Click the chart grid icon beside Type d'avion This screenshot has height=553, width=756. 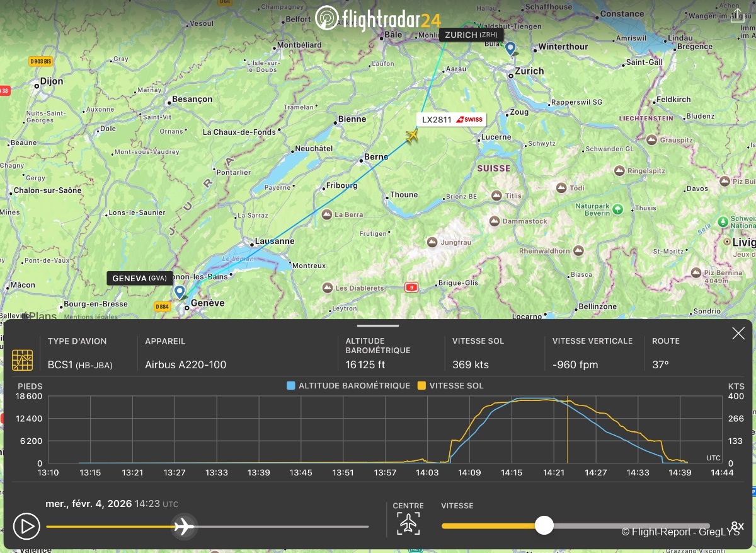click(x=23, y=359)
